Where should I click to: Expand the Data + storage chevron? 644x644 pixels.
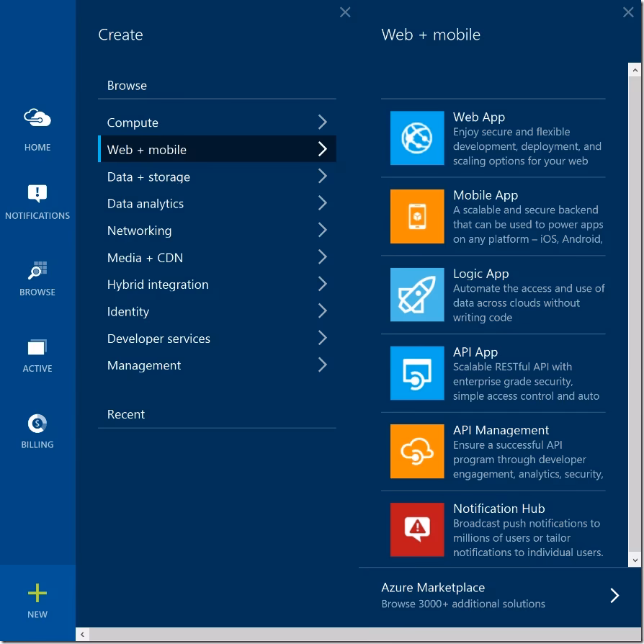(x=323, y=176)
